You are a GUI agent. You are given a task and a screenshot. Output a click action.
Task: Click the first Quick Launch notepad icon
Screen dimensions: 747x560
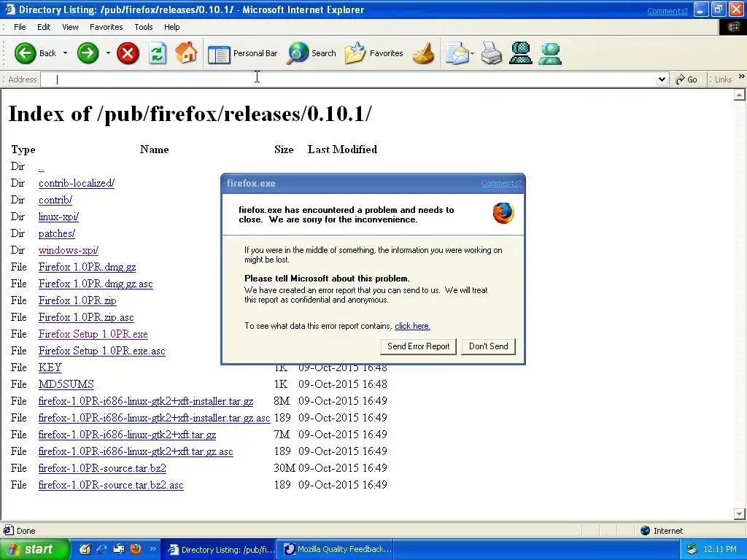click(85, 549)
